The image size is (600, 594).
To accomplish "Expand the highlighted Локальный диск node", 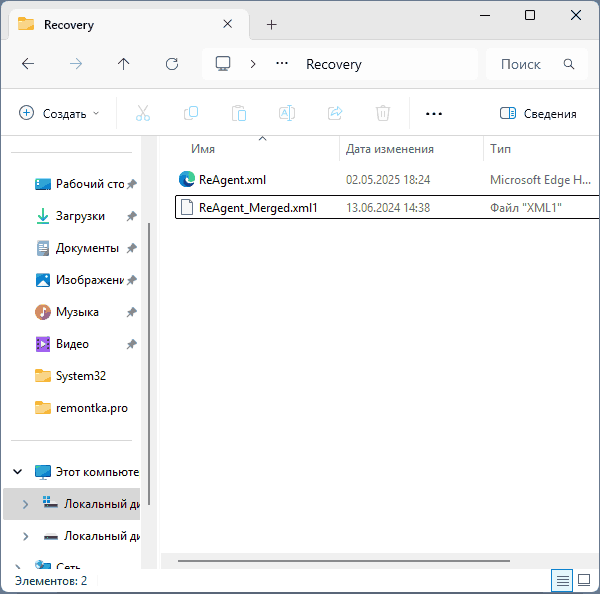I will (x=25, y=504).
